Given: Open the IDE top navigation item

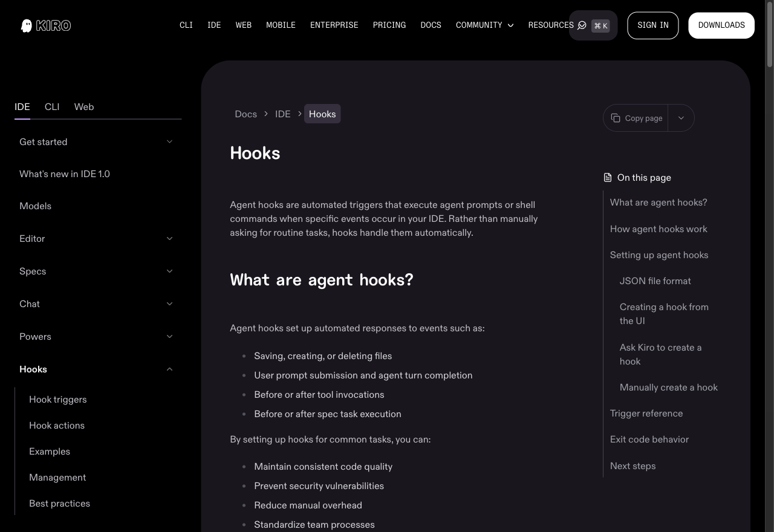Looking at the screenshot, I should (214, 25).
